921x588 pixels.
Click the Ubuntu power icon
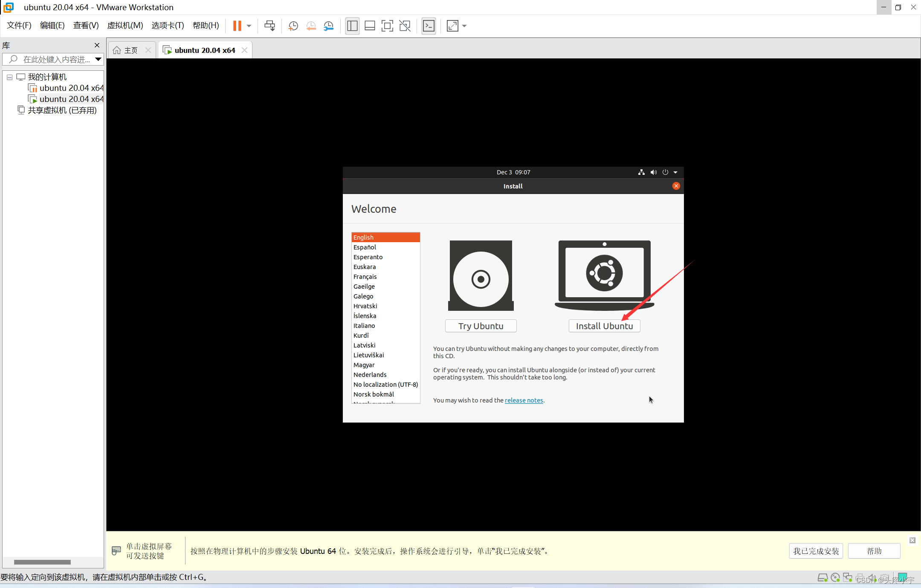(665, 172)
